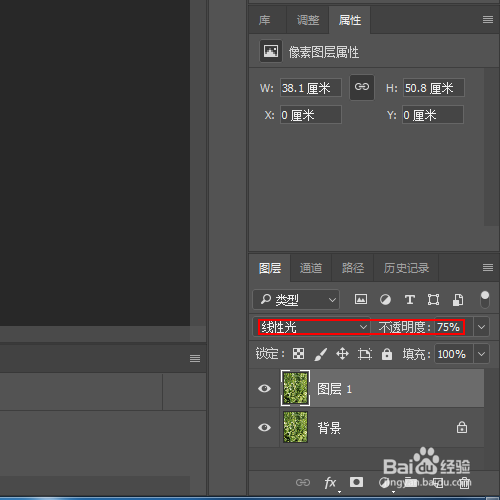The image size is (500, 500).
Task: Click the 背景 layer lock icon
Action: click(462, 427)
